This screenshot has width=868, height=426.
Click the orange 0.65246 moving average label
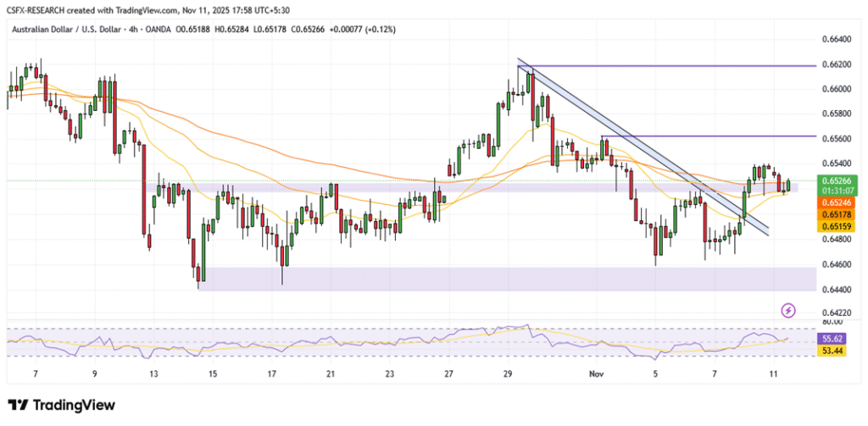click(x=833, y=203)
